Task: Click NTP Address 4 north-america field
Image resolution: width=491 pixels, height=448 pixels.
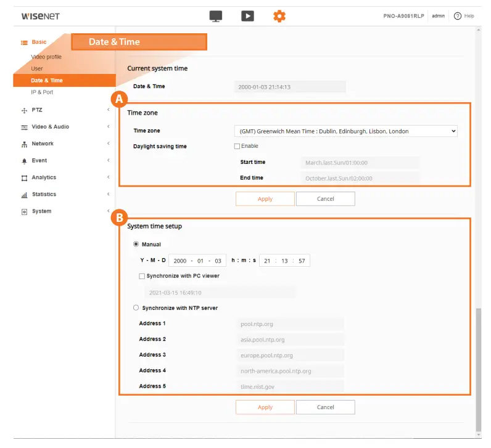Action: tap(291, 371)
